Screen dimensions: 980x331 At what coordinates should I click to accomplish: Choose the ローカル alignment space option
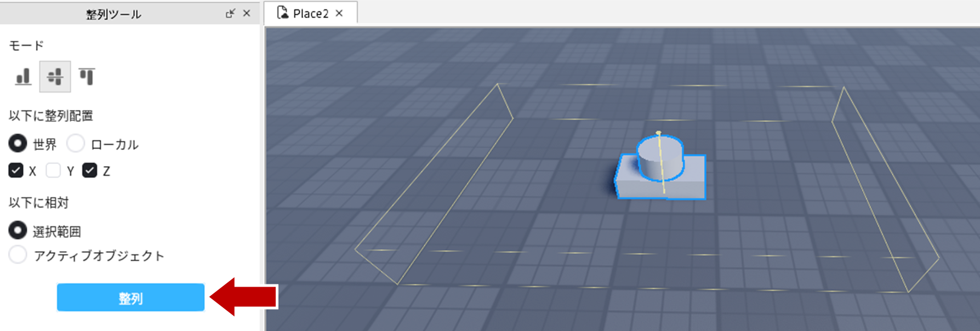pyautogui.click(x=76, y=144)
